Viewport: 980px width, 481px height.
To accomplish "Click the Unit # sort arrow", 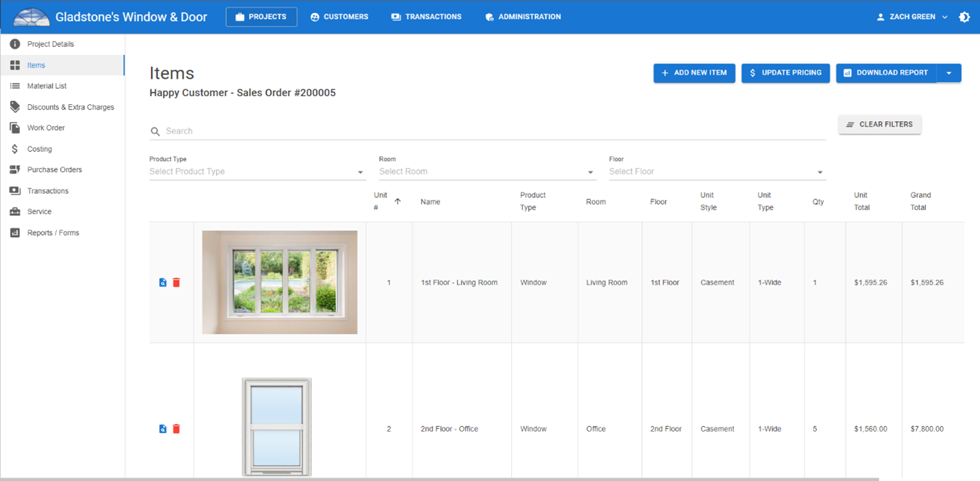I will tap(397, 201).
